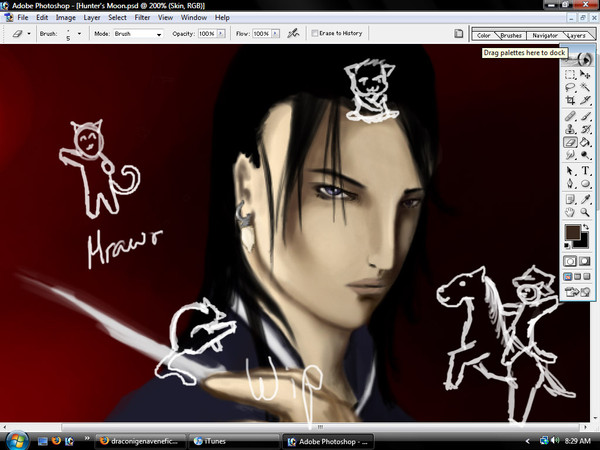Open the Select menu
The height and width of the screenshot is (450, 600).
point(117,18)
